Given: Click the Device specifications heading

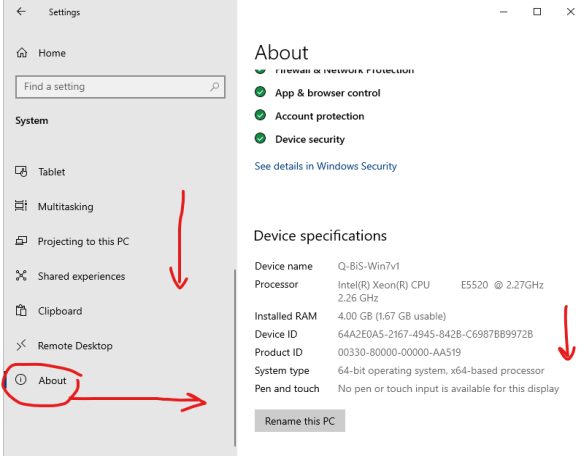Looking at the screenshot, I should pyautogui.click(x=320, y=236).
